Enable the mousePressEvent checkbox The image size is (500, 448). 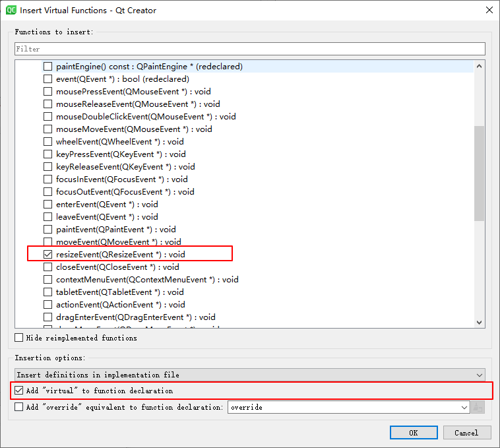point(48,92)
